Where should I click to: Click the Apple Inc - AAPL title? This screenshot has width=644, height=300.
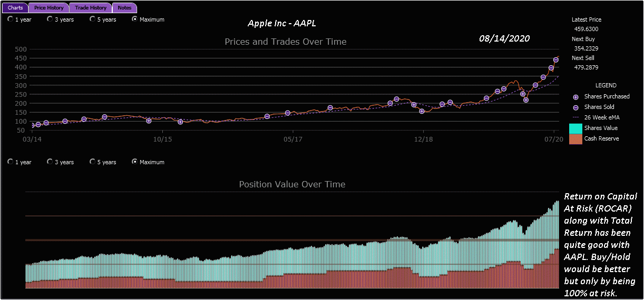click(x=282, y=24)
